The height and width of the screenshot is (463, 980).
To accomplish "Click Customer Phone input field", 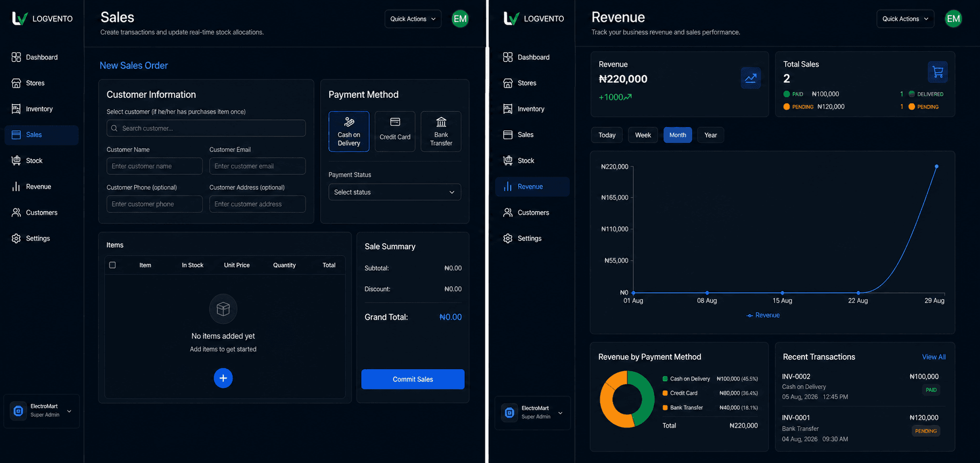I will coord(155,204).
